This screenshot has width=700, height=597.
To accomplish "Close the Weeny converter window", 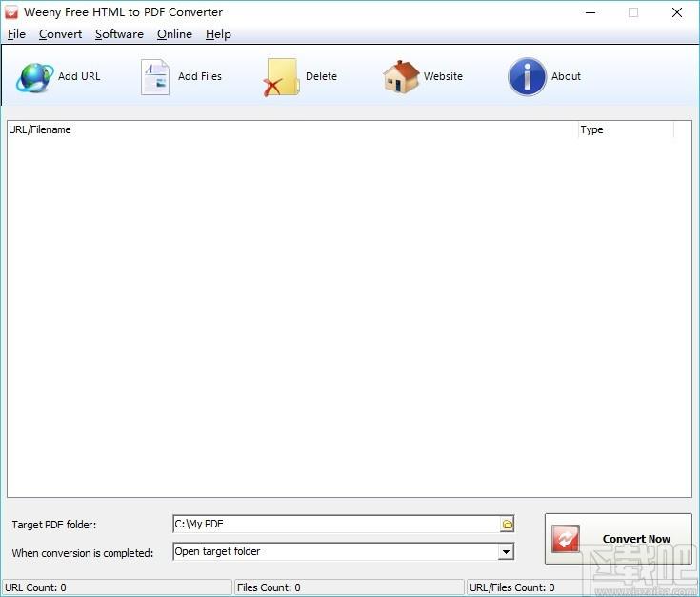I will pos(677,12).
